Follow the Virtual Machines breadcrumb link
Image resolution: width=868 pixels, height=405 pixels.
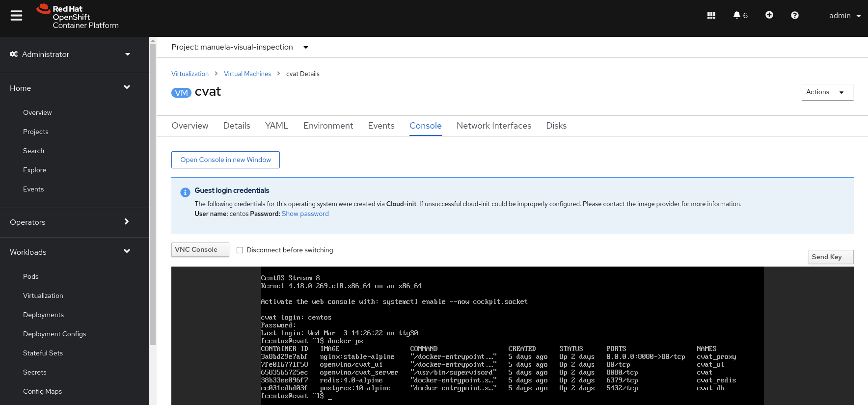coord(247,74)
